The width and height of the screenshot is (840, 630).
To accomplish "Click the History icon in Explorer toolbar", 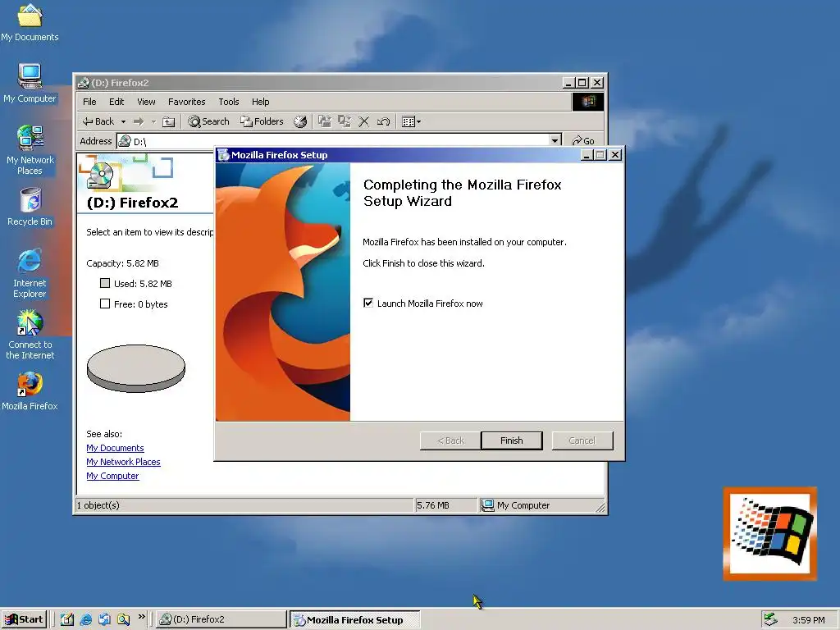I will [x=300, y=121].
